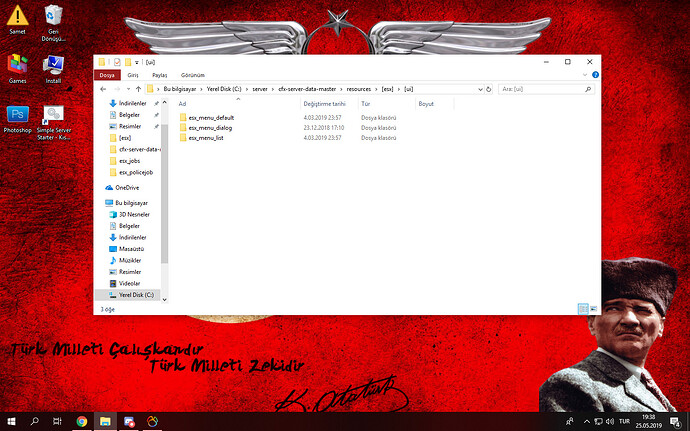Click the Chrome icon in the taskbar

[82, 422]
